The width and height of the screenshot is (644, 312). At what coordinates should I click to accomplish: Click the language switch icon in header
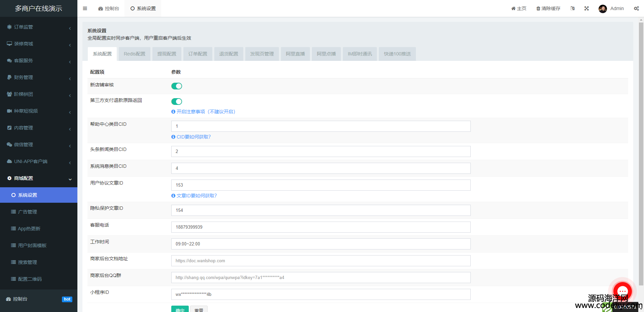[x=572, y=8]
